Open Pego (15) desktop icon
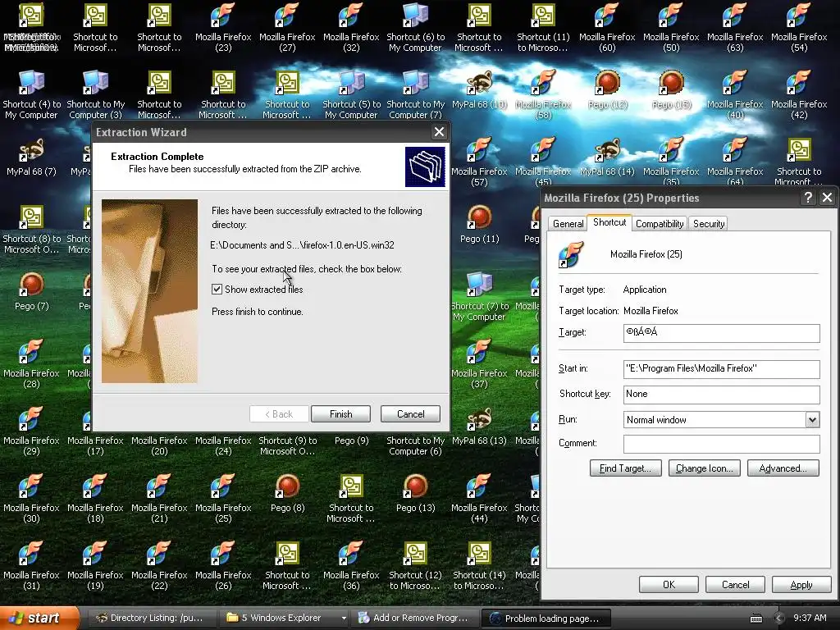The width and height of the screenshot is (840, 630). [x=671, y=89]
